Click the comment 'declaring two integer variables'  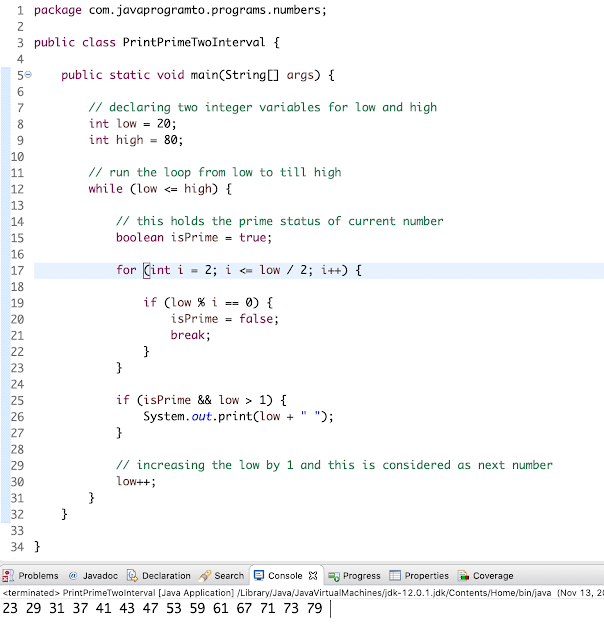click(262, 108)
